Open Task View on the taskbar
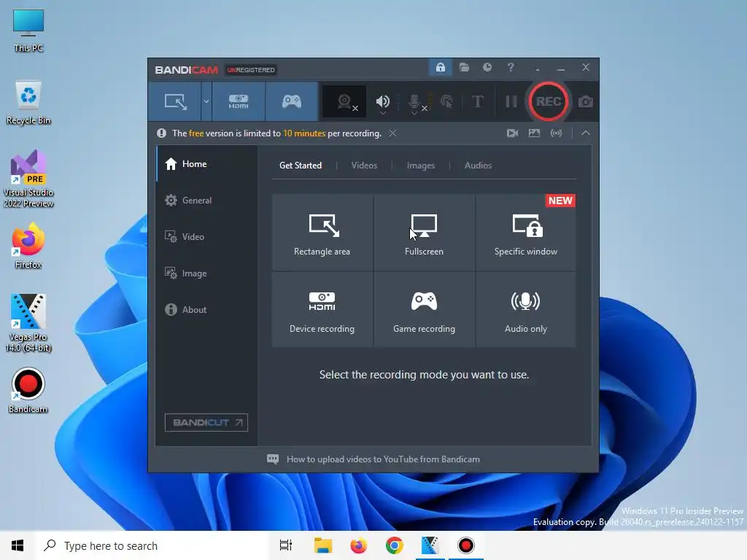This screenshot has width=747, height=560. [285, 545]
